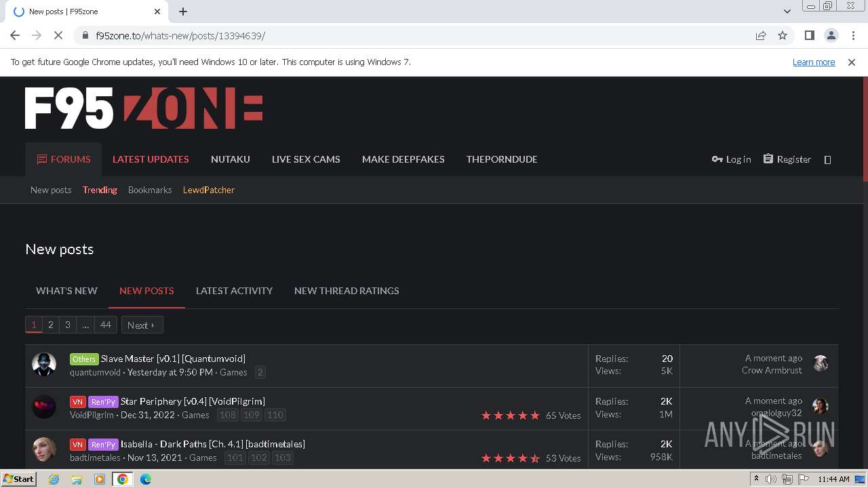Open the tab search chevron
The image size is (868, 488).
787,12
